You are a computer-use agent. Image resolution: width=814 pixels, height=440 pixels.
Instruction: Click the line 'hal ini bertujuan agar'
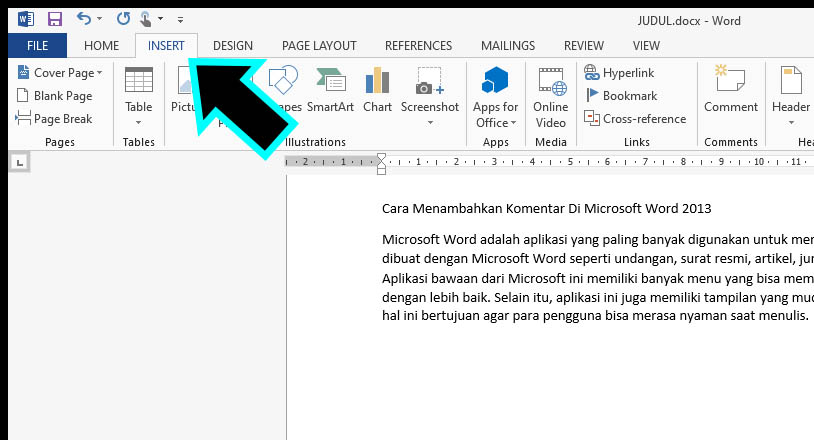(x=595, y=315)
